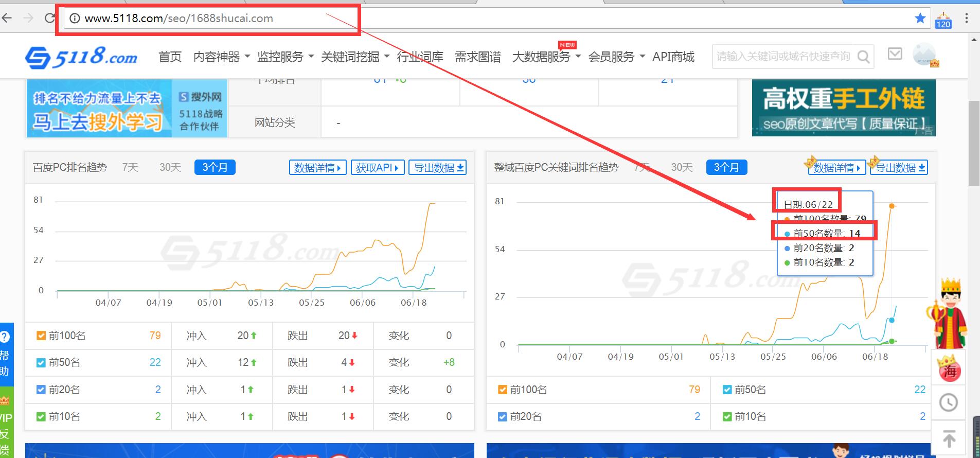
Task: Toggle 前20名 checkbox in left table
Action: click(x=41, y=390)
